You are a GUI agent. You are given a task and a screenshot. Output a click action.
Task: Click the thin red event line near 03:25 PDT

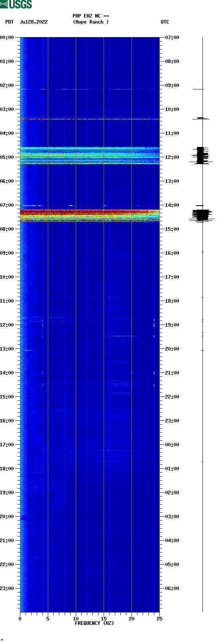click(x=90, y=119)
